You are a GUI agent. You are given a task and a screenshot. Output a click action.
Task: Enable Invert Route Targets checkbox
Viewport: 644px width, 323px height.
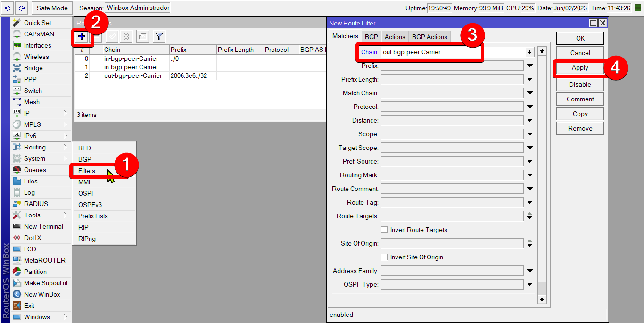click(384, 230)
